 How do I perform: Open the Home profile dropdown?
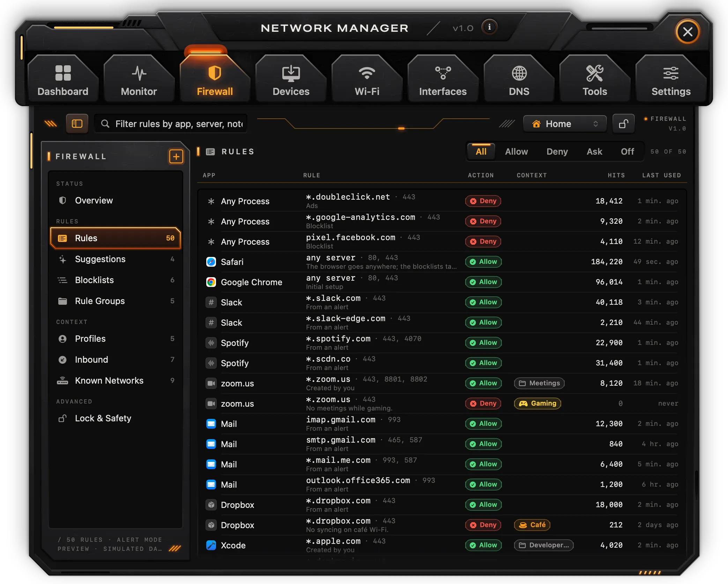[x=565, y=124]
